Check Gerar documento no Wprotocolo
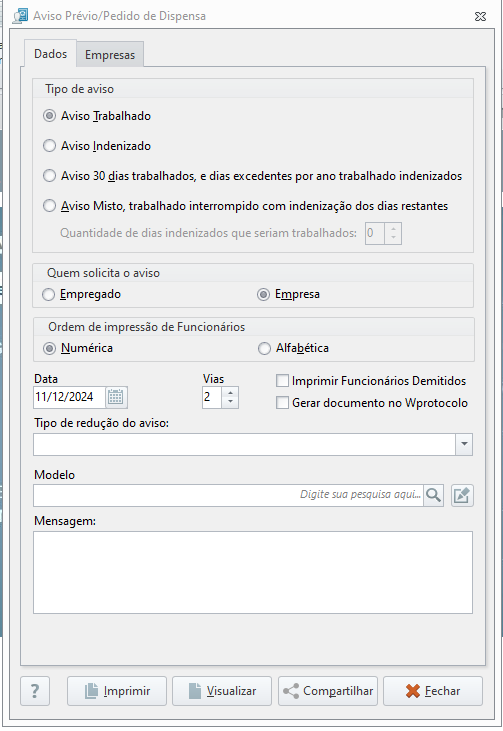 pyautogui.click(x=283, y=403)
